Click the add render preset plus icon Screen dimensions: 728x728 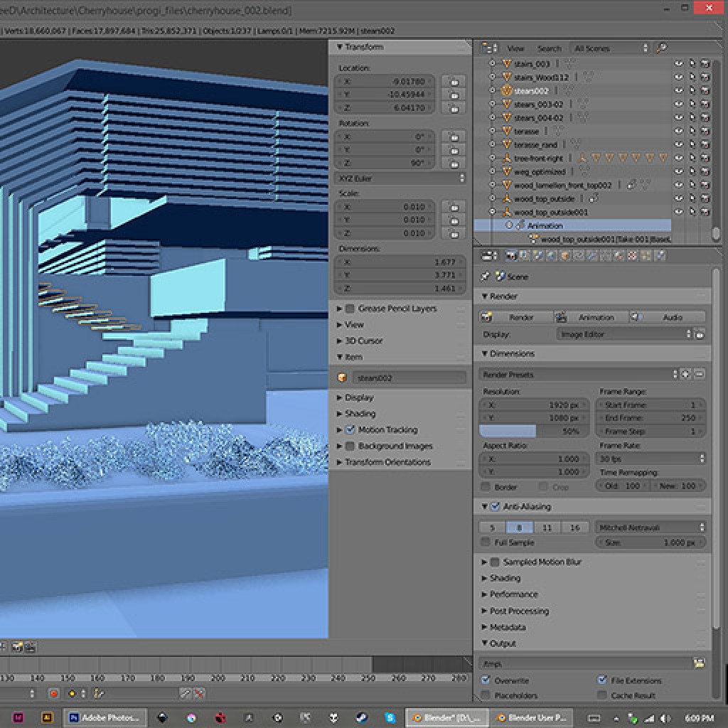coord(686,374)
